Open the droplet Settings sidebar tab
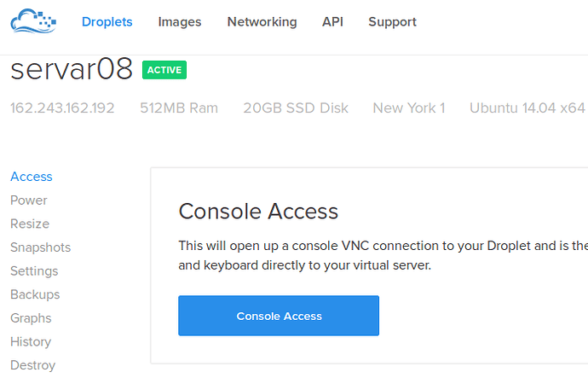 click(x=34, y=271)
